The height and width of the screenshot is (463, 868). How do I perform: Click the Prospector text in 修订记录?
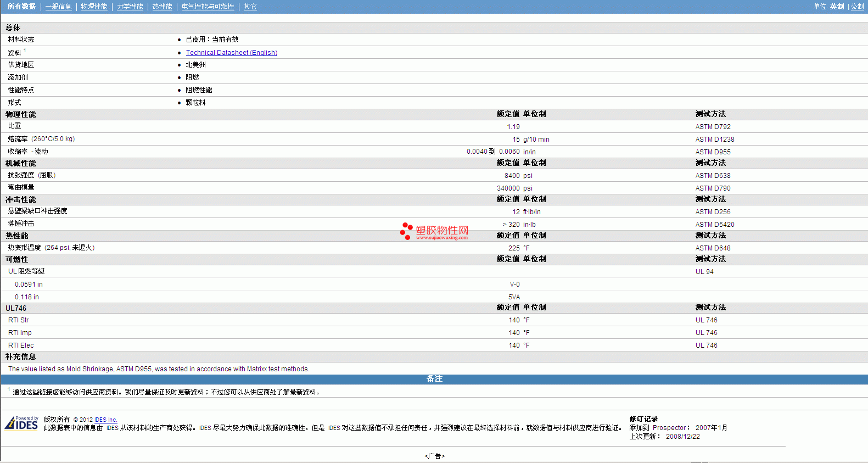tap(669, 428)
